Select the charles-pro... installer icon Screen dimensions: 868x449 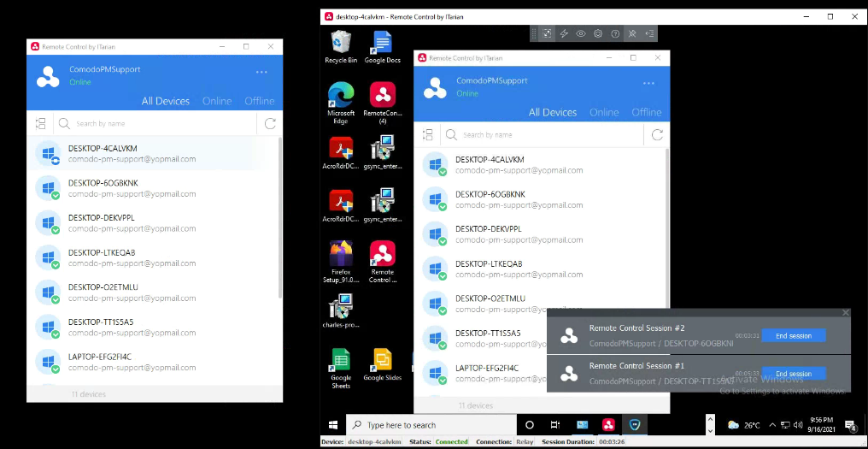[341, 310]
